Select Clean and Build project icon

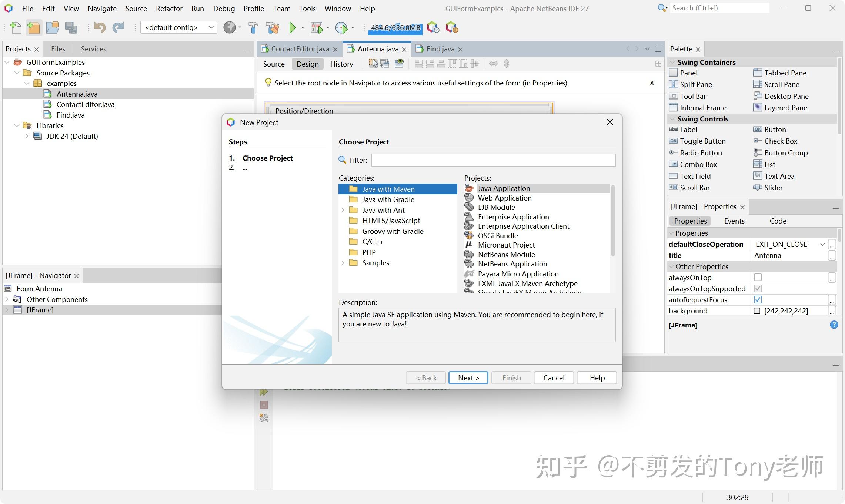273,27
